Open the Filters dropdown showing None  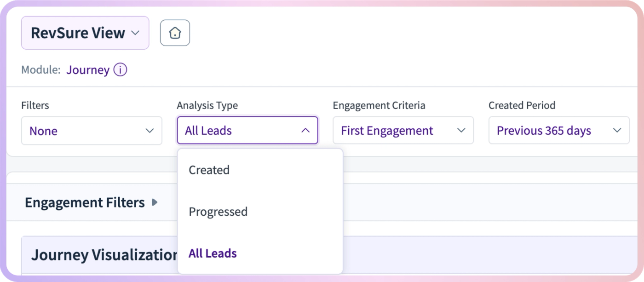click(x=92, y=131)
